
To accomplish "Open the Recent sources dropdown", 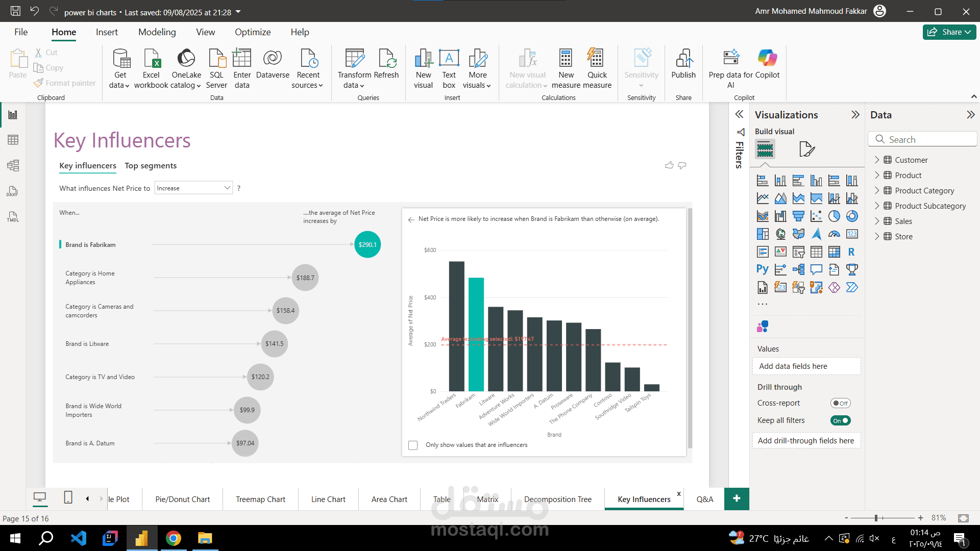I will pyautogui.click(x=308, y=68).
